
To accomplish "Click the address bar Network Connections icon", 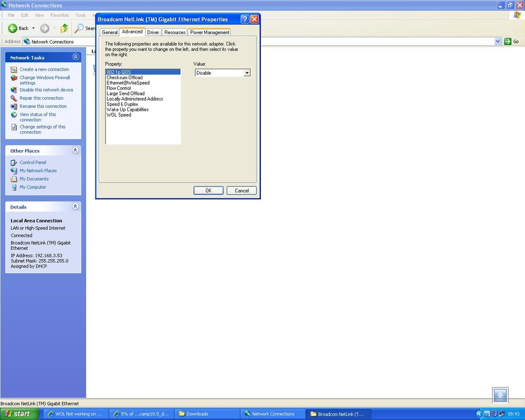I will point(27,41).
